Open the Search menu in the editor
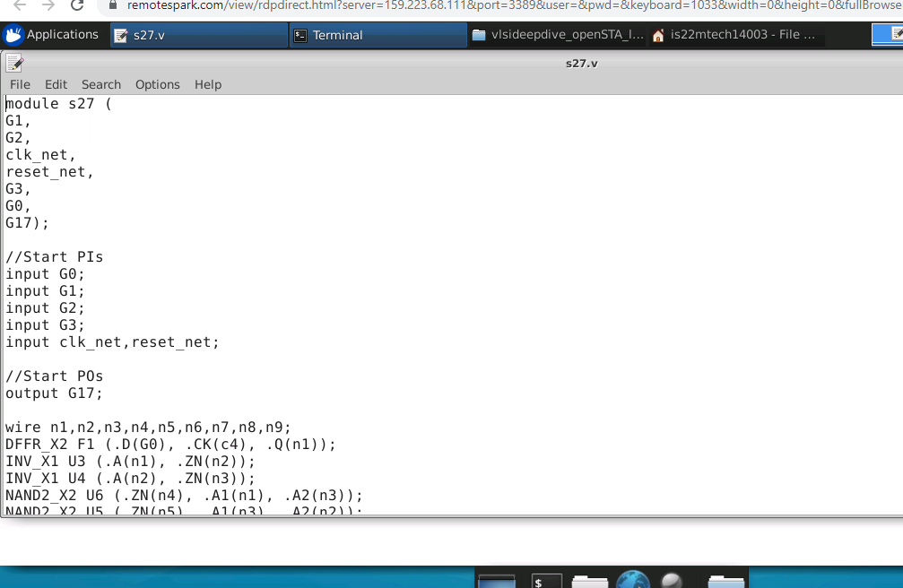 click(100, 84)
